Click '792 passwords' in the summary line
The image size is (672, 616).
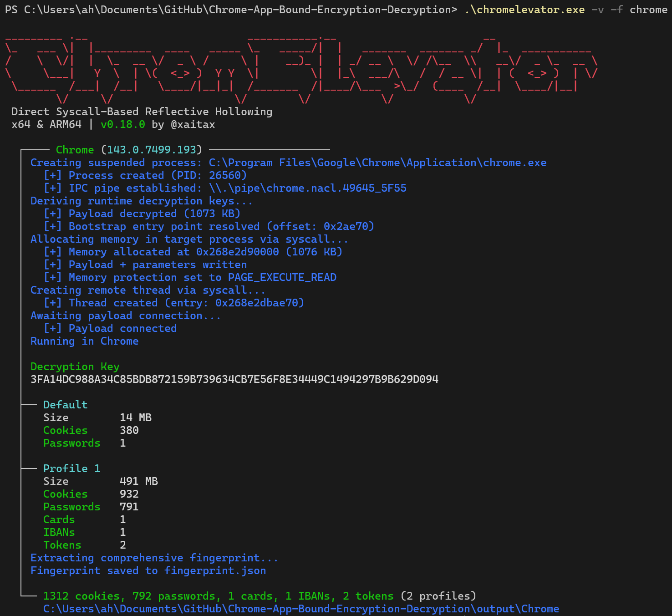174,596
